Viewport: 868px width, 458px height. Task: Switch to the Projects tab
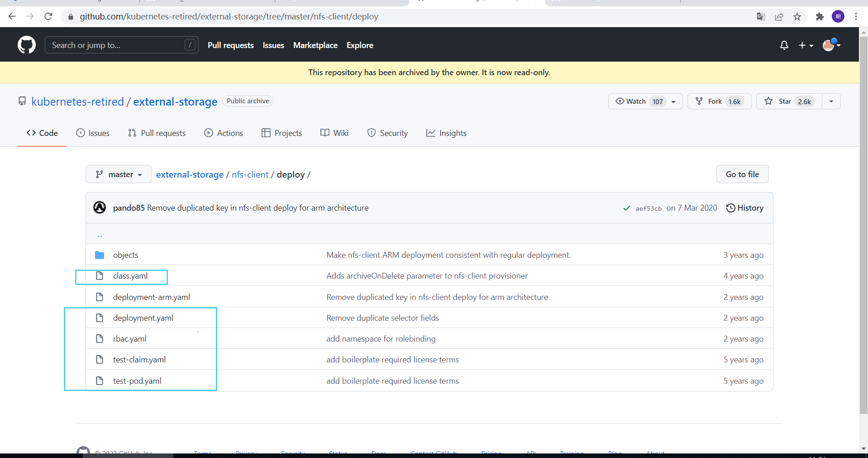pyautogui.click(x=281, y=133)
